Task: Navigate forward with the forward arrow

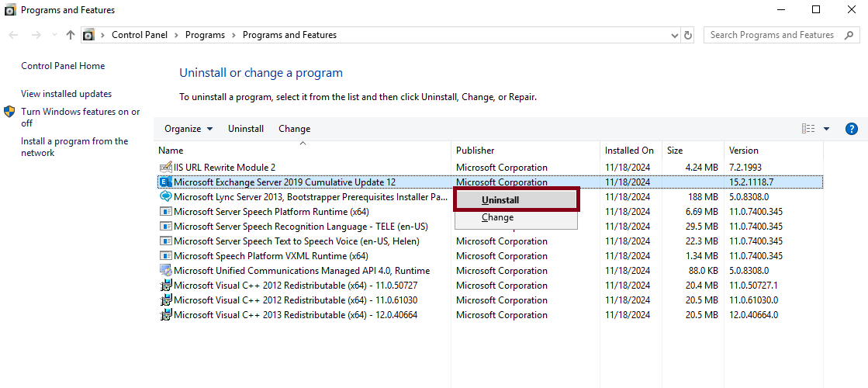Action: coord(36,35)
